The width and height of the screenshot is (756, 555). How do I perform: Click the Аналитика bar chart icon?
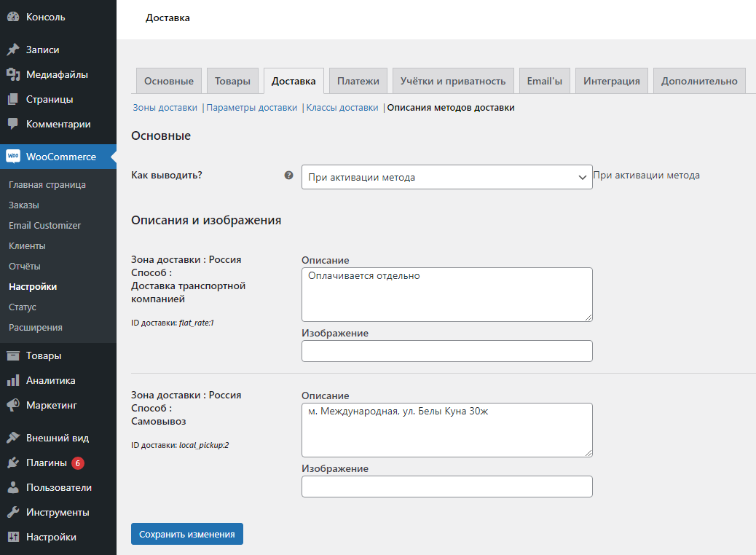point(14,380)
